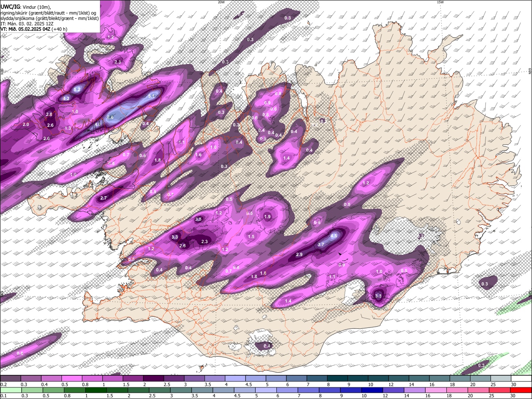The image size is (532, 399).
Task: Pick the darkest purple swatch above upper-row 2
Action: point(153,379)
